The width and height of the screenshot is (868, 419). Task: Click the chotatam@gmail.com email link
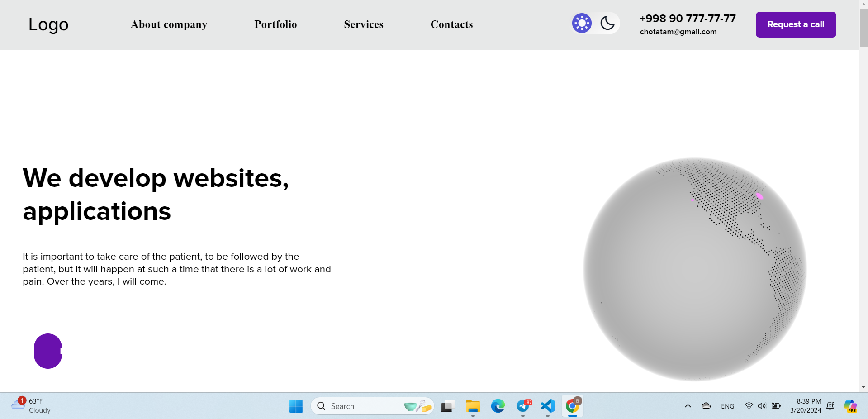coord(678,32)
